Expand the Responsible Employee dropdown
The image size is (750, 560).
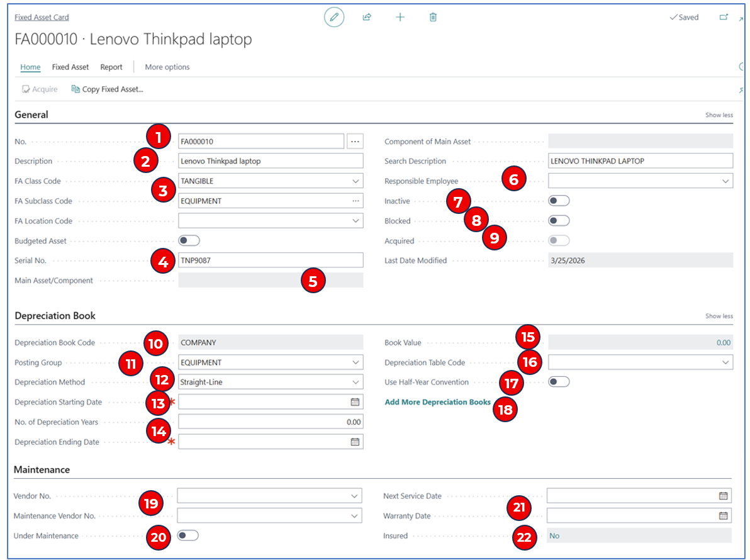click(725, 181)
